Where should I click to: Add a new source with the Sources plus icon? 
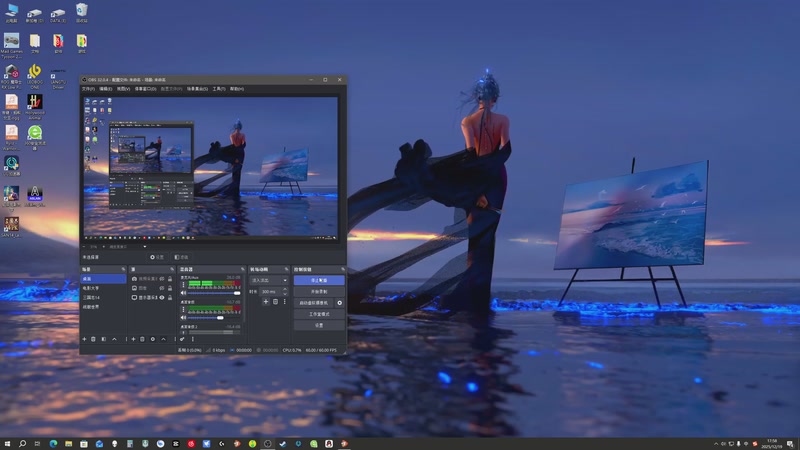click(133, 339)
